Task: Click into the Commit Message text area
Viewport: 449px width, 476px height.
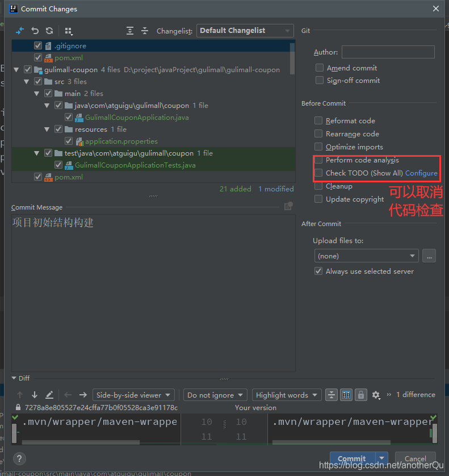Action: tap(153, 293)
